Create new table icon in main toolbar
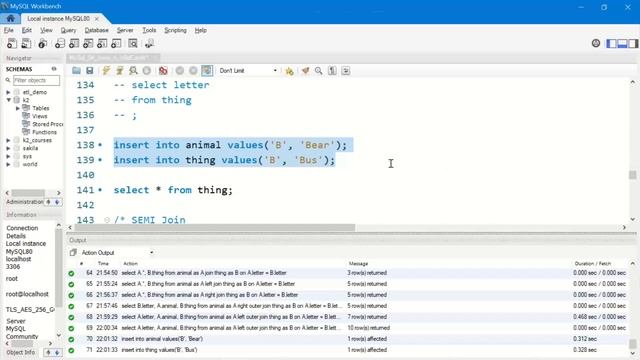 coord(74,44)
